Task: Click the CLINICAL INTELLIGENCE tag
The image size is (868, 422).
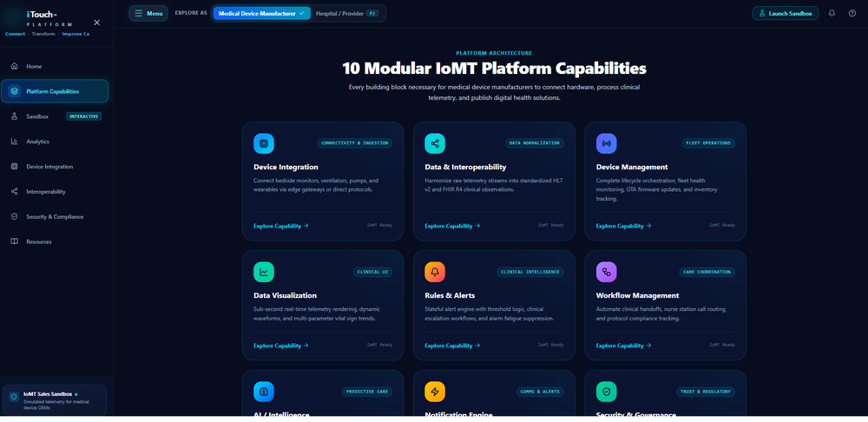Action: pyautogui.click(x=530, y=272)
